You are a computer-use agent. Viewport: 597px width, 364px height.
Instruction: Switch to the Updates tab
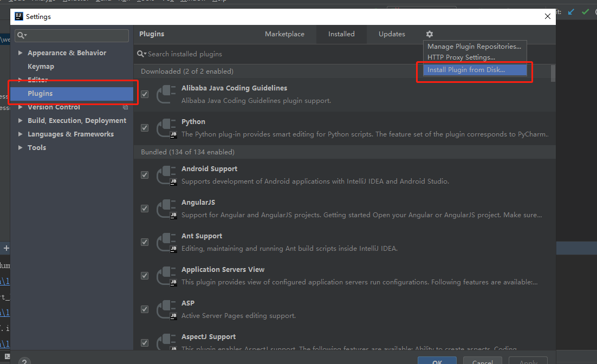(392, 34)
